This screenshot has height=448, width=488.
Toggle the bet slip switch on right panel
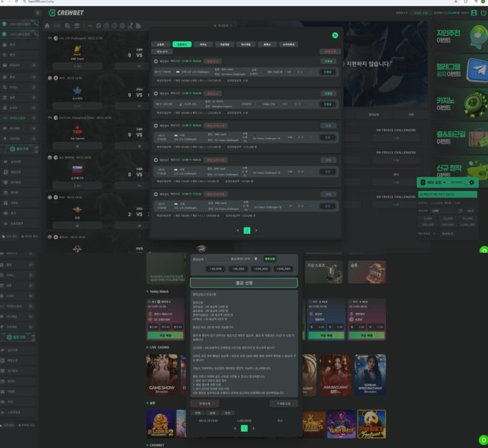pyautogui.click(x=470, y=182)
